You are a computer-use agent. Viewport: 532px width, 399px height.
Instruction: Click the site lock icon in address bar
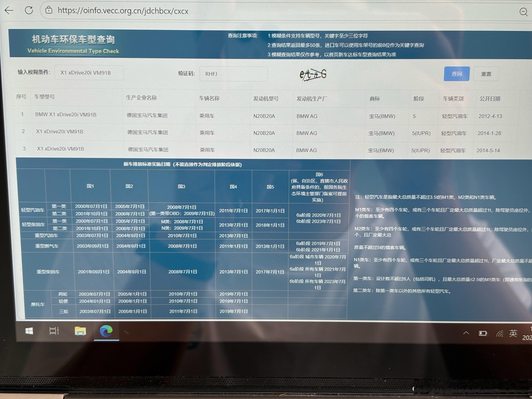49,10
